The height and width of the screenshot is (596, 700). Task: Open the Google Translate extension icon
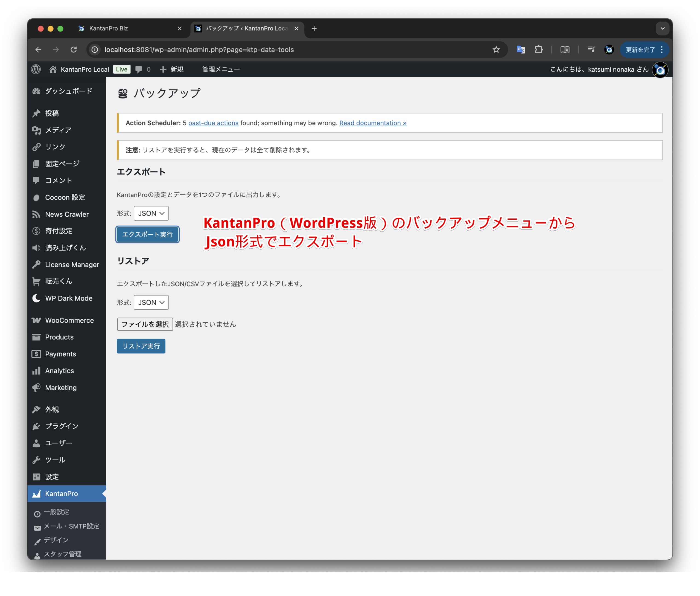pos(520,50)
